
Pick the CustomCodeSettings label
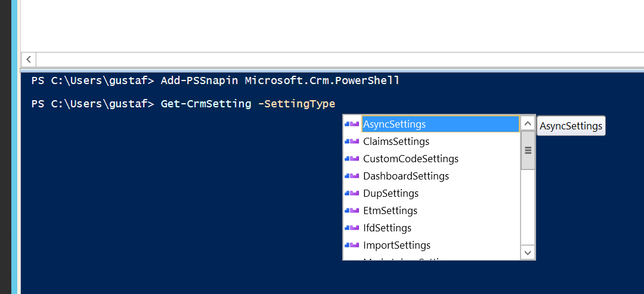[410, 159]
